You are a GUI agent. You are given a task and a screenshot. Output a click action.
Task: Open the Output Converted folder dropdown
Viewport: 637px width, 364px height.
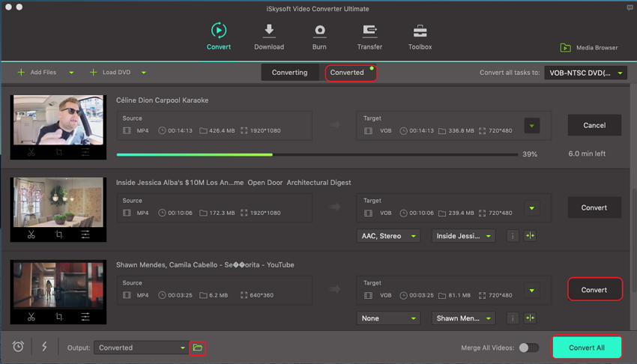click(142, 348)
